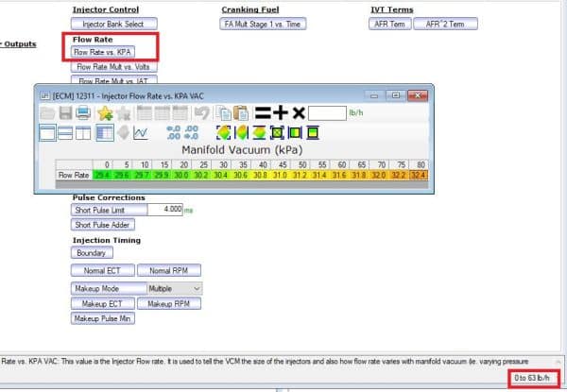567x392 pixels.
Task: Click the Short Pulse Limit value field
Action: coord(164,210)
